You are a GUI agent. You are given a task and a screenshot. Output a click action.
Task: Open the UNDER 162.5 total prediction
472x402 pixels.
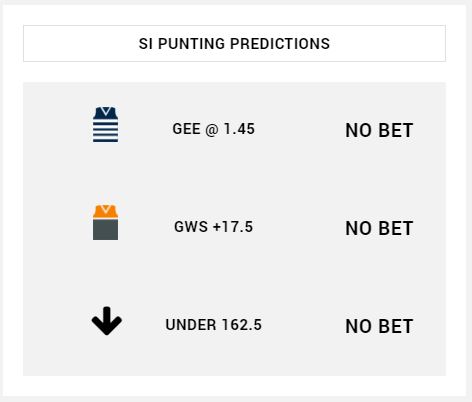(214, 325)
